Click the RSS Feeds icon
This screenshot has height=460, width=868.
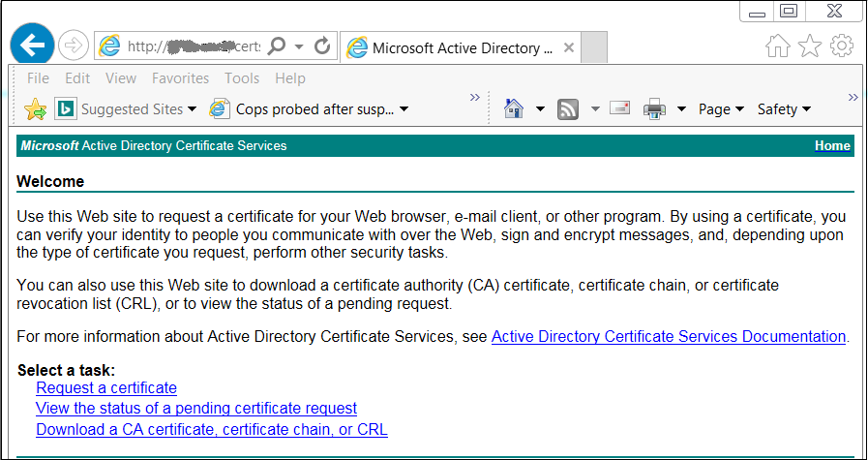[567, 109]
